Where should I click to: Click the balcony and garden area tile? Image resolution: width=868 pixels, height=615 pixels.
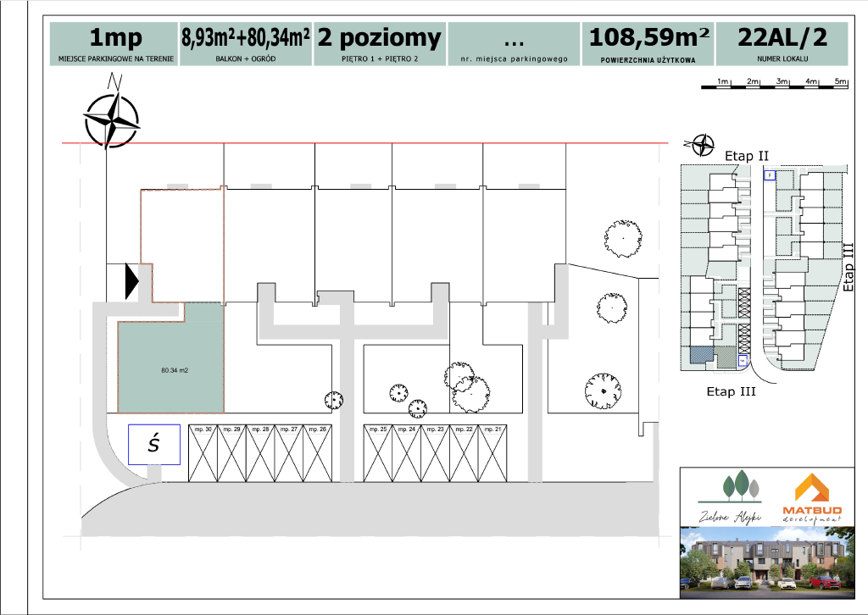[x=245, y=45]
